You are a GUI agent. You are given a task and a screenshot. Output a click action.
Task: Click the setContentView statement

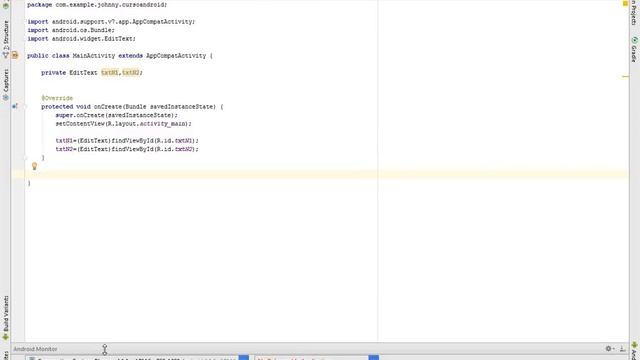point(123,123)
